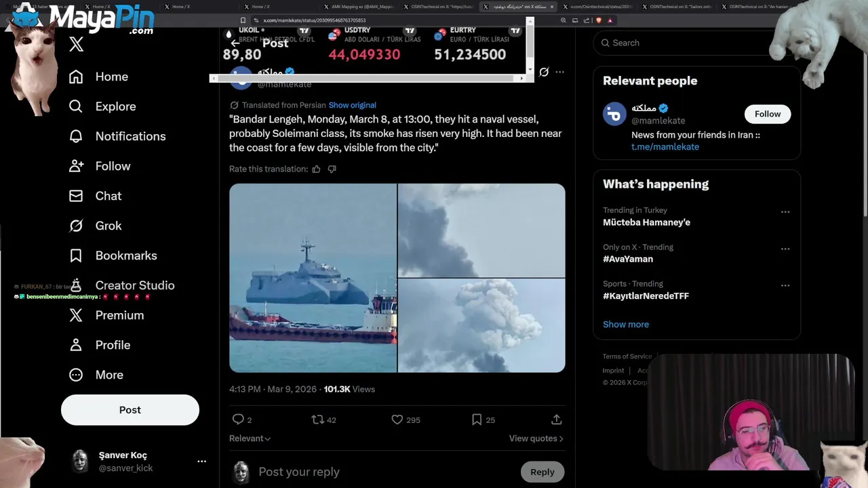Click Show more under What's happening
Image resolution: width=868 pixels, height=488 pixels.
pyautogui.click(x=626, y=324)
